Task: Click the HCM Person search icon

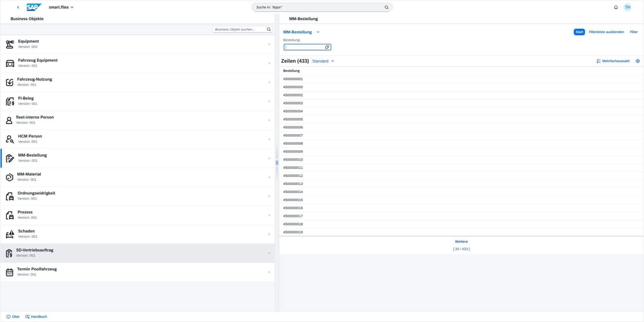Action: [10, 139]
